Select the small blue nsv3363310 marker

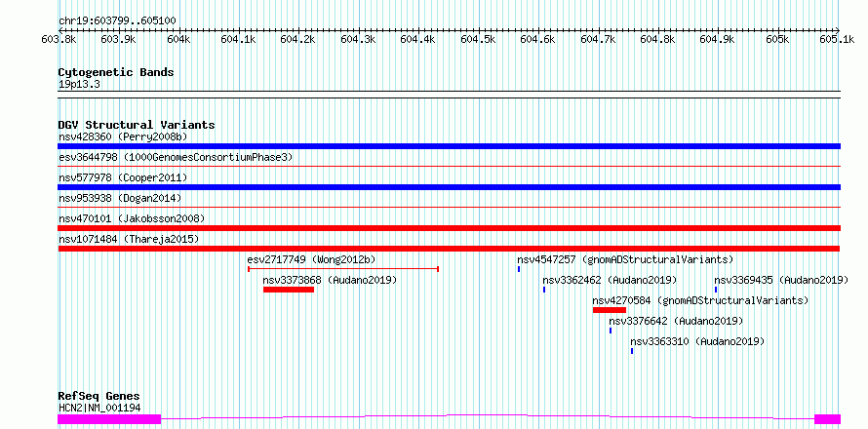point(632,351)
